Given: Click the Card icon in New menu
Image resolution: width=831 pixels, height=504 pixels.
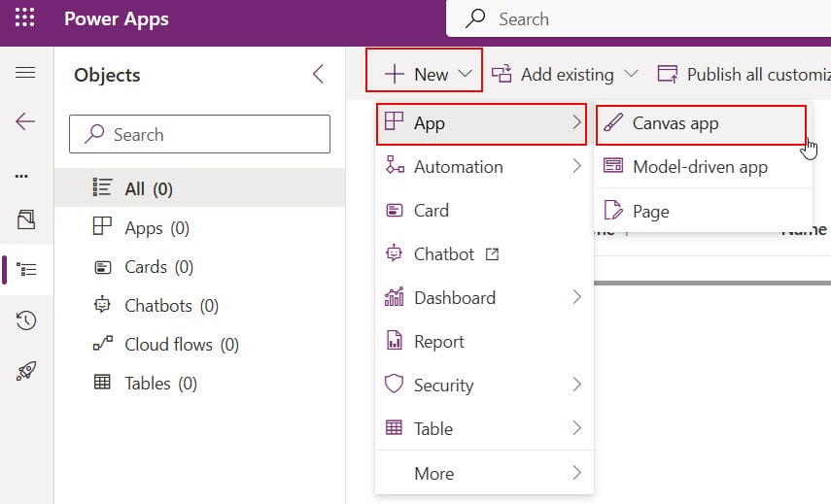Looking at the screenshot, I should pyautogui.click(x=394, y=210).
